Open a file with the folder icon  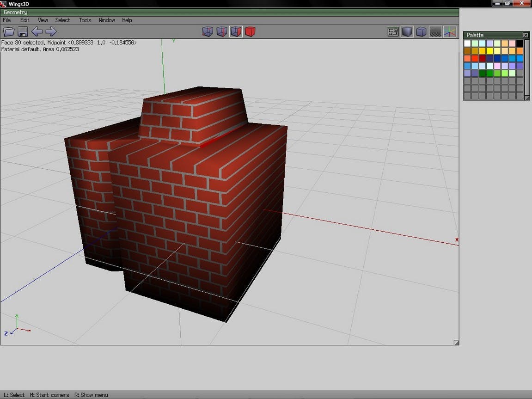[x=9, y=31]
